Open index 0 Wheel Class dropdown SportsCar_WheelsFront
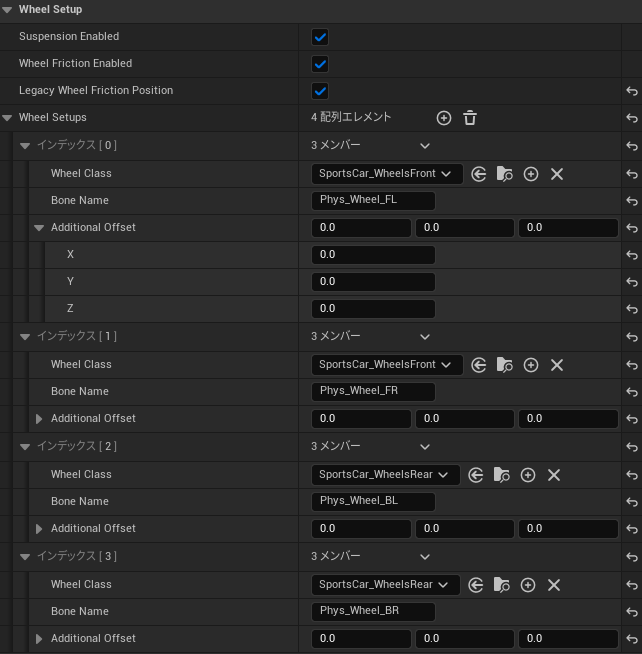This screenshot has width=642, height=654. [x=386, y=174]
